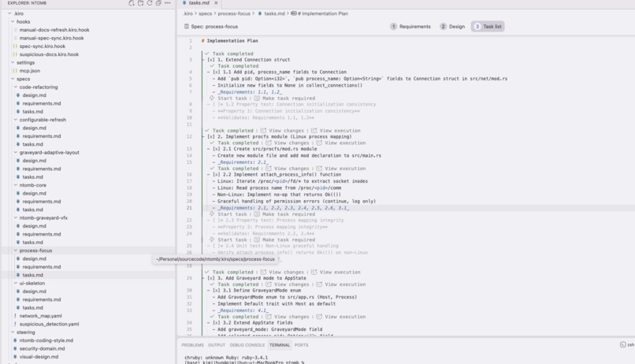The width and height of the screenshot is (635, 364).
Task: Toggle checkbox for 2. Implement procfs module
Action: (x=211, y=136)
